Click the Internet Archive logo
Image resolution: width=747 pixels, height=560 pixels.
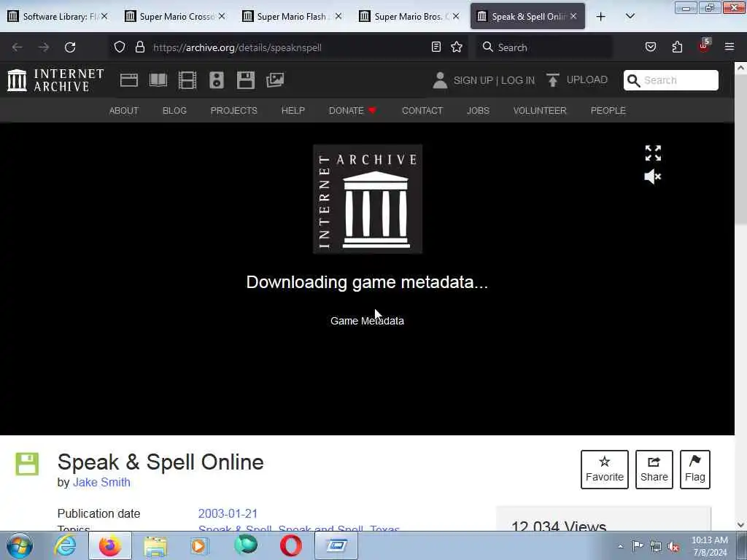[x=55, y=80]
